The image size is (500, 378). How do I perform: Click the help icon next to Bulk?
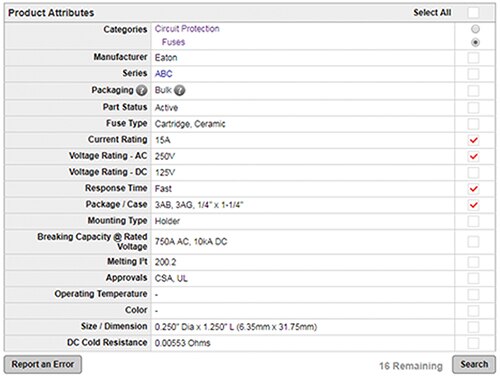pyautogui.click(x=179, y=90)
